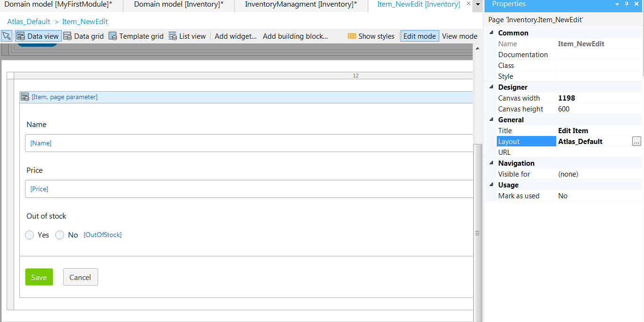Pin the Properties panel
This screenshot has width=644, height=322.
(626, 5)
